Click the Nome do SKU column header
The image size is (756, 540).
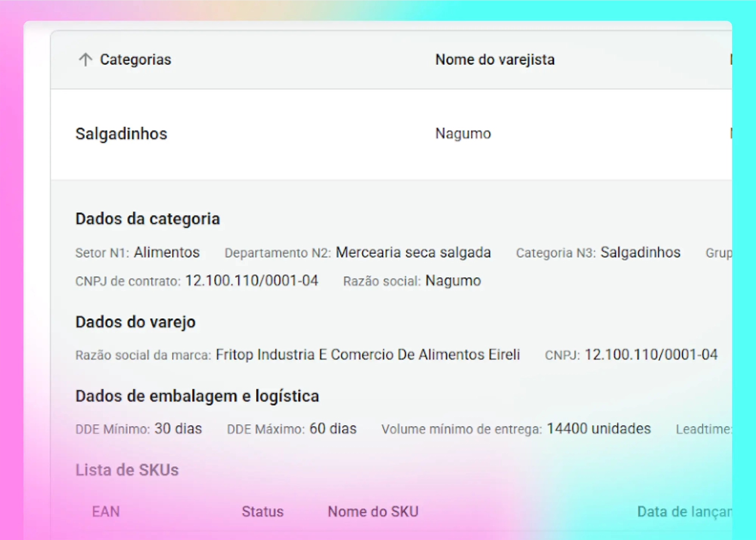click(373, 511)
